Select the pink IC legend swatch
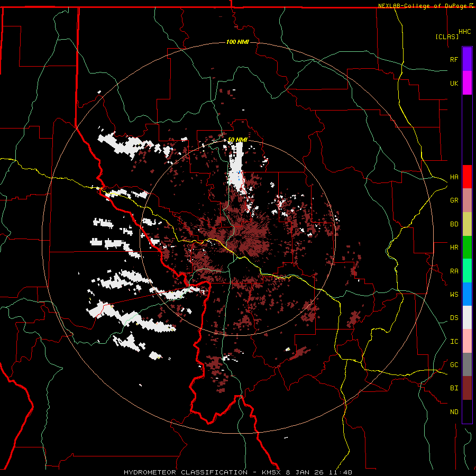Image resolution: width=476 pixels, height=476 pixels. [x=467, y=341]
